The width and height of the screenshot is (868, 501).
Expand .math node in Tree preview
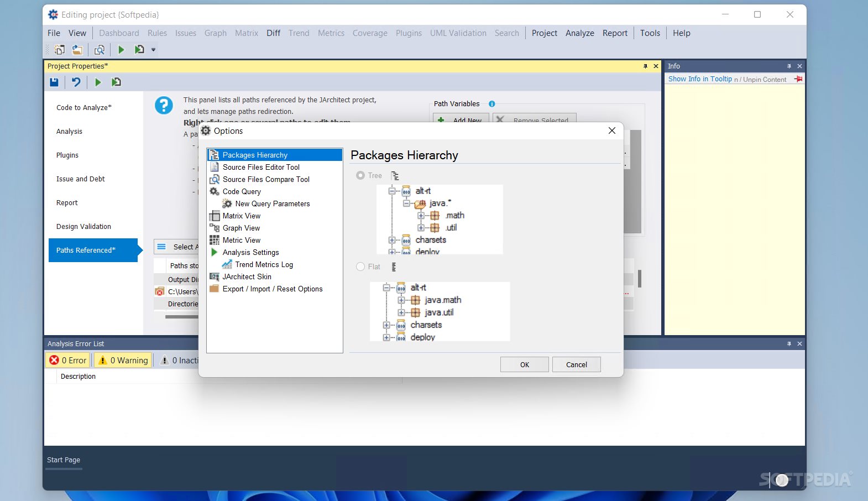[x=421, y=216]
